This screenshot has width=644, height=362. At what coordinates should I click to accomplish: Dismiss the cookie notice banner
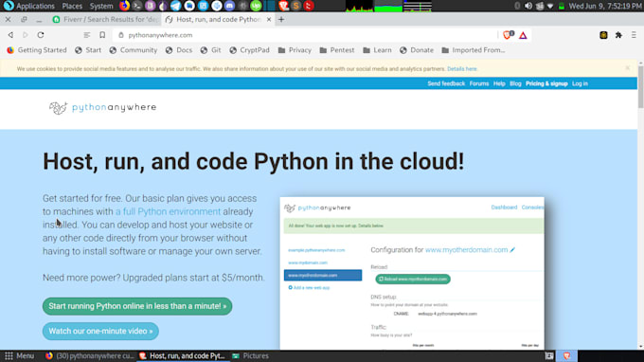point(628,68)
